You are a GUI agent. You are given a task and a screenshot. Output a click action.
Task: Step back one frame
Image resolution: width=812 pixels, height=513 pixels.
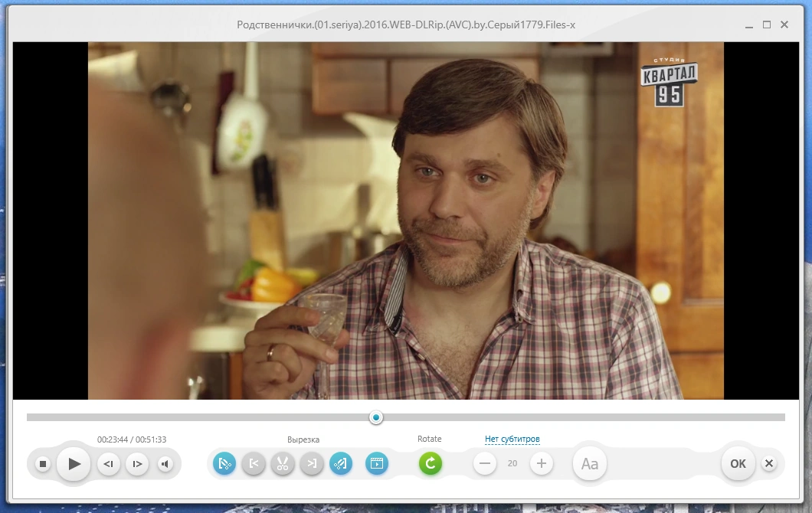coord(108,464)
